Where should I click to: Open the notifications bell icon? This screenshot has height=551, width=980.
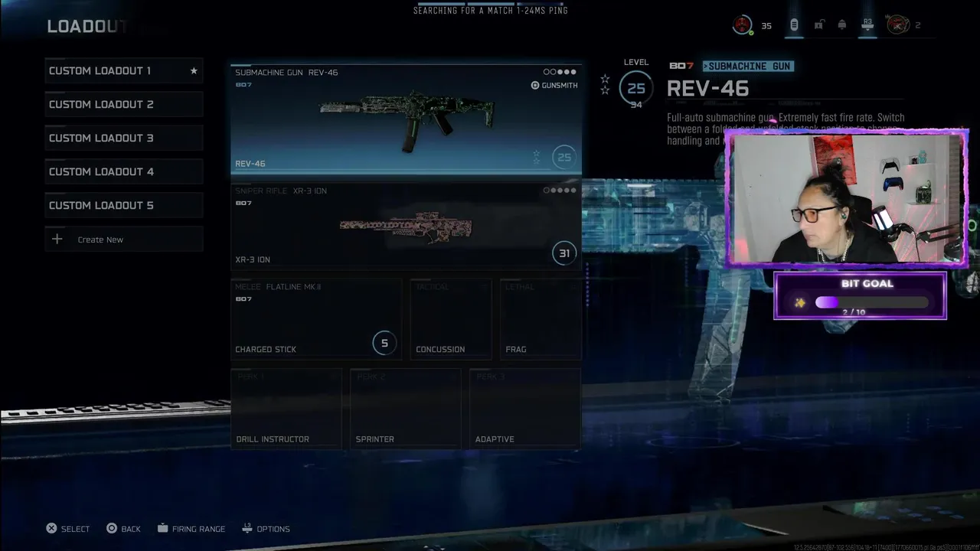[x=842, y=25]
